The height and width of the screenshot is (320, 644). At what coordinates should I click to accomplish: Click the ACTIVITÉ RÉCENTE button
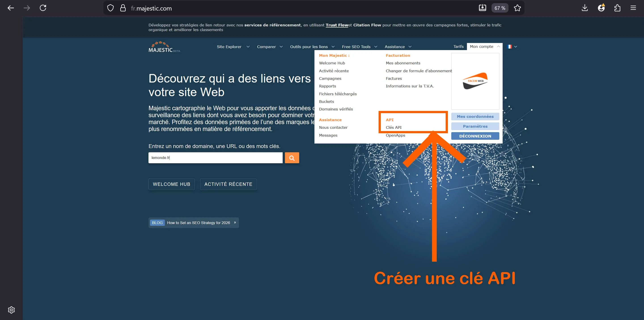(x=228, y=184)
